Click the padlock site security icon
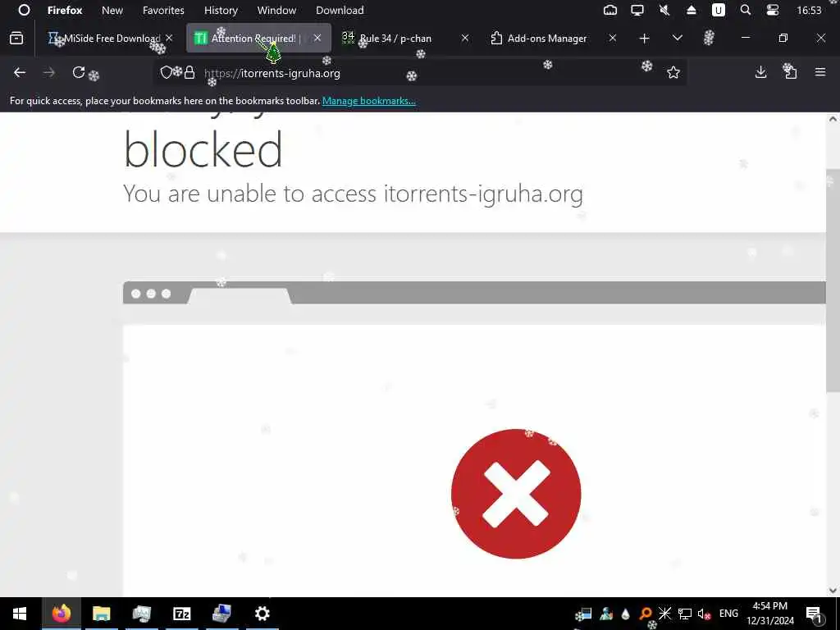 [189, 73]
